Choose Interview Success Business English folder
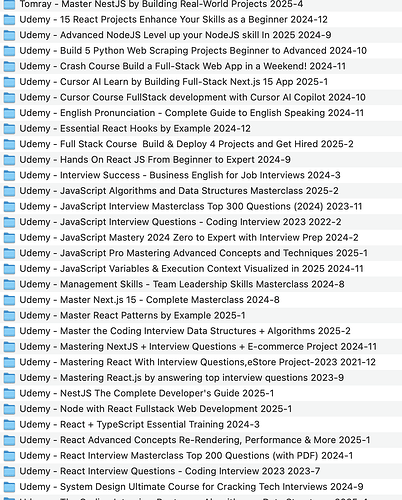 tap(201, 175)
